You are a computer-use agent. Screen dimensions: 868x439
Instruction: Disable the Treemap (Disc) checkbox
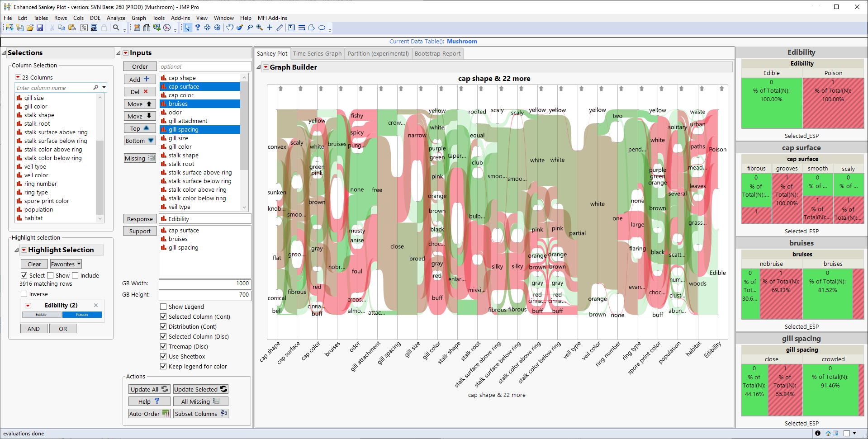tap(164, 346)
